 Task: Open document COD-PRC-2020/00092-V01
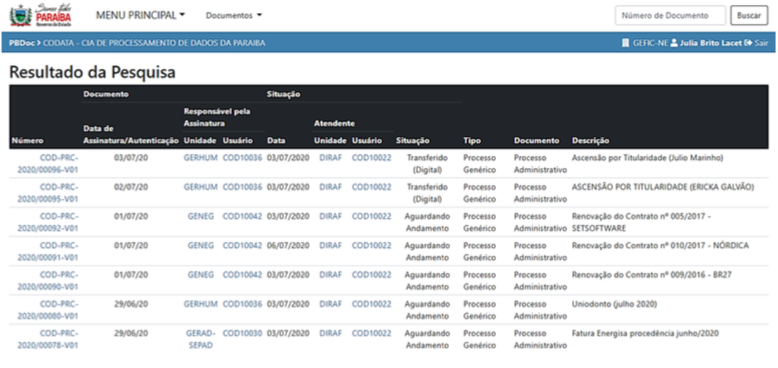[48, 222]
